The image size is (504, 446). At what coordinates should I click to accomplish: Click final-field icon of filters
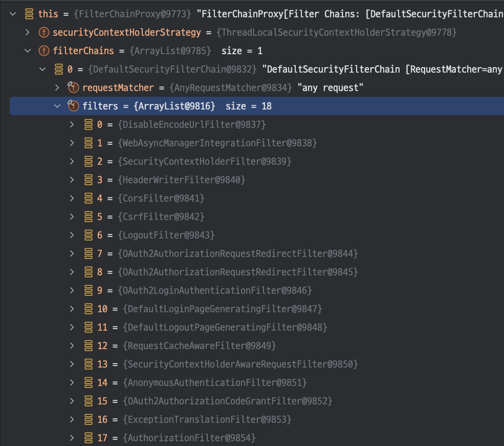pyautogui.click(x=73, y=106)
